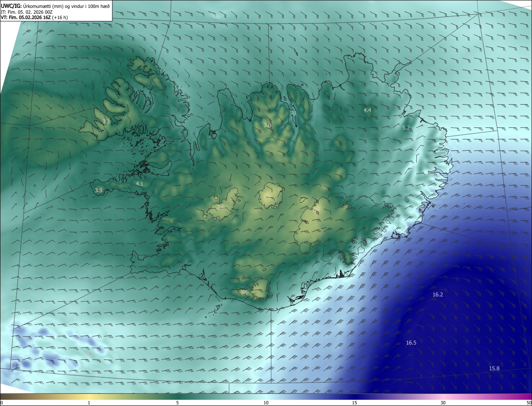Click the 3.5 value label on the map

[x=99, y=190]
